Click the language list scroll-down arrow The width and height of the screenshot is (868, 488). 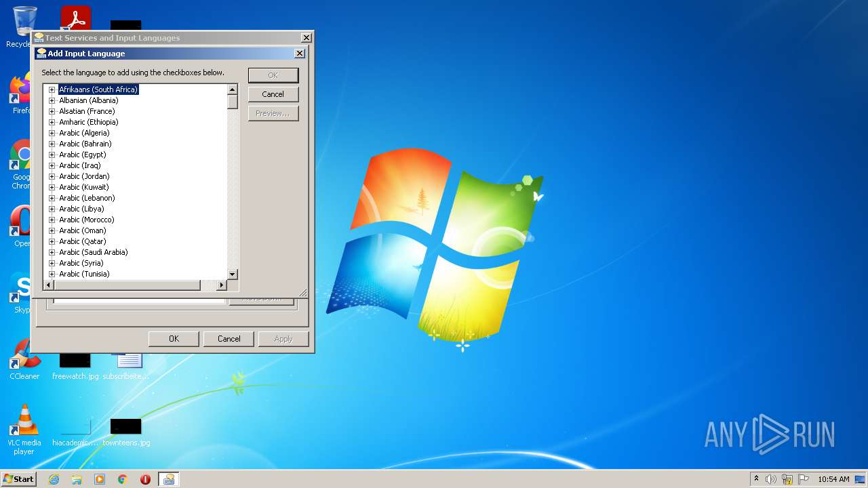coord(233,274)
